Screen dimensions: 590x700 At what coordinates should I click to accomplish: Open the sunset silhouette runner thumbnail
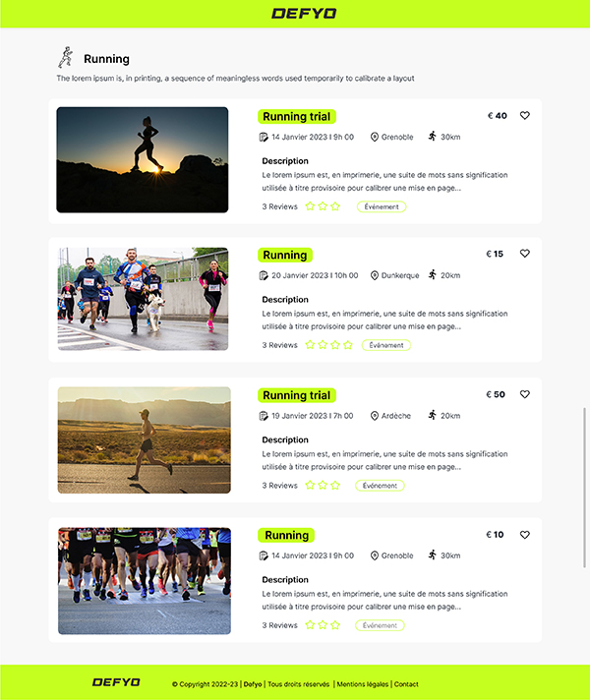(143, 160)
